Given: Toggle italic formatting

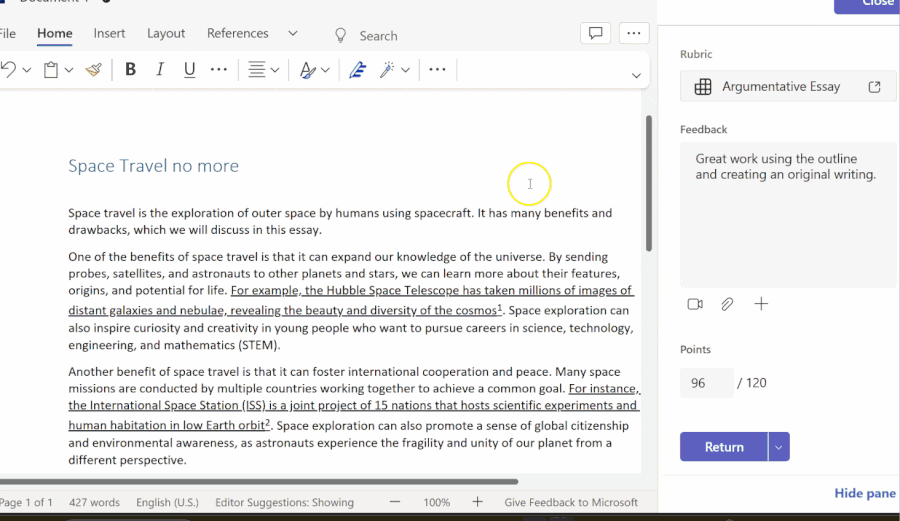Looking at the screenshot, I should tap(160, 69).
